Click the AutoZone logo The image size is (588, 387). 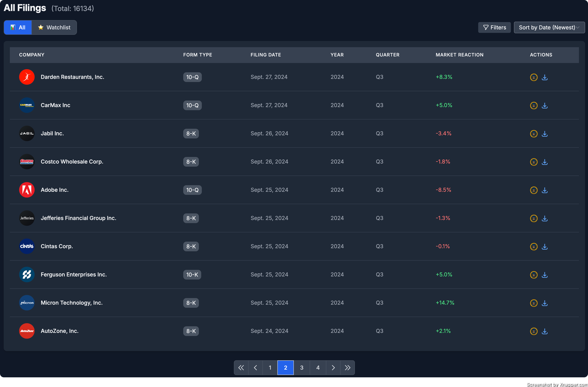click(27, 331)
